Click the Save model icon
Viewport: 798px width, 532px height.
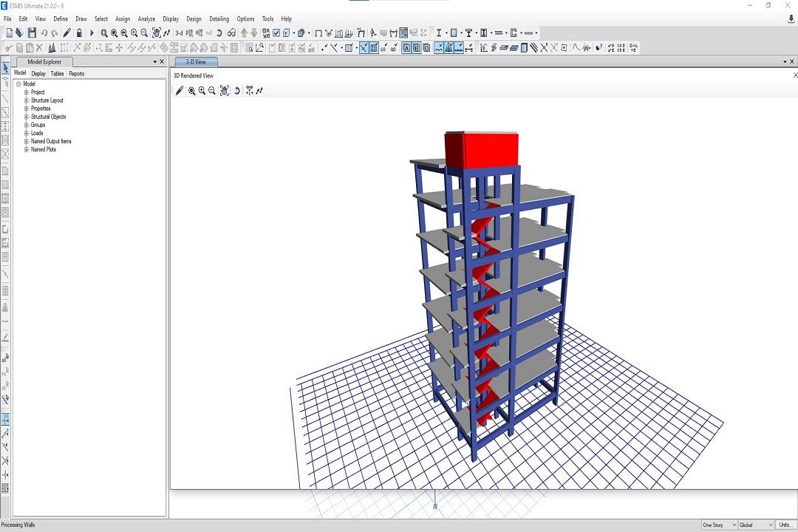click(x=32, y=33)
